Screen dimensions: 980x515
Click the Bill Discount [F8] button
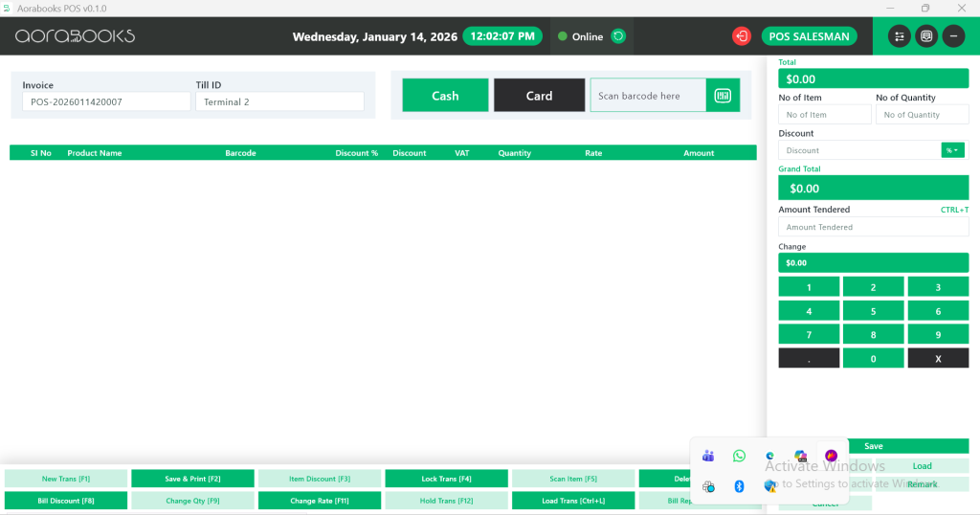click(x=66, y=501)
